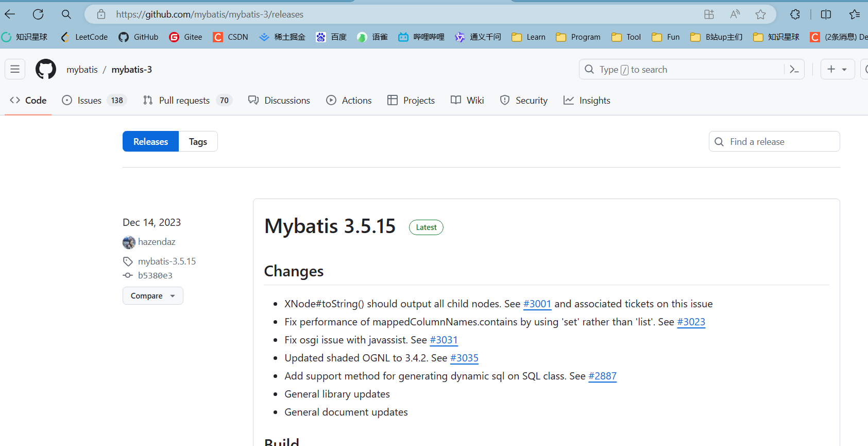This screenshot has height=446, width=868.
Task: Open the Security tab
Action: [x=524, y=101]
